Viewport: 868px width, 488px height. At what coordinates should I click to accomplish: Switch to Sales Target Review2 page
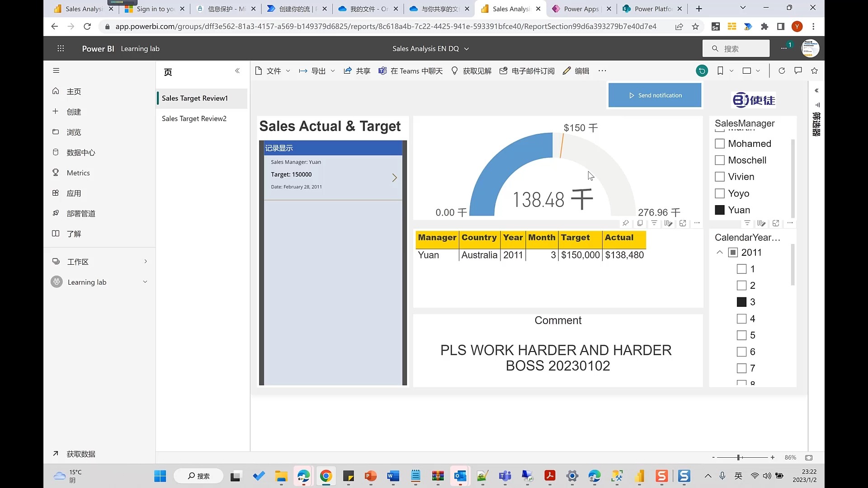194,118
